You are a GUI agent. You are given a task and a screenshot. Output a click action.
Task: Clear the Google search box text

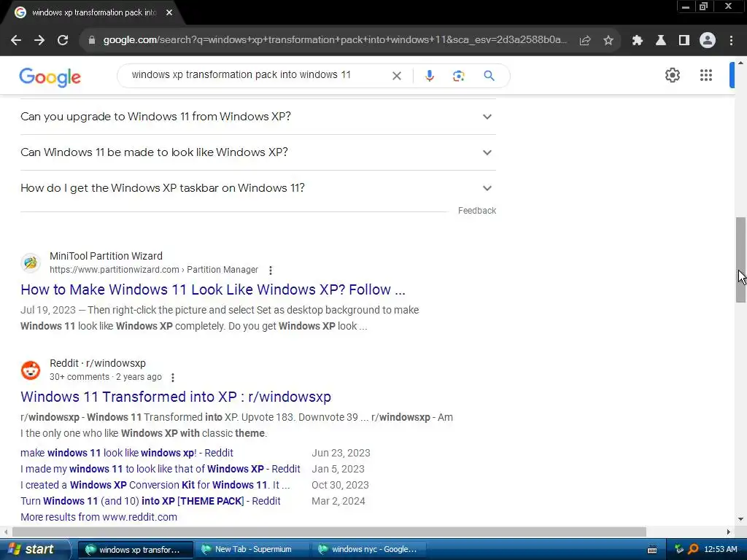pos(396,76)
